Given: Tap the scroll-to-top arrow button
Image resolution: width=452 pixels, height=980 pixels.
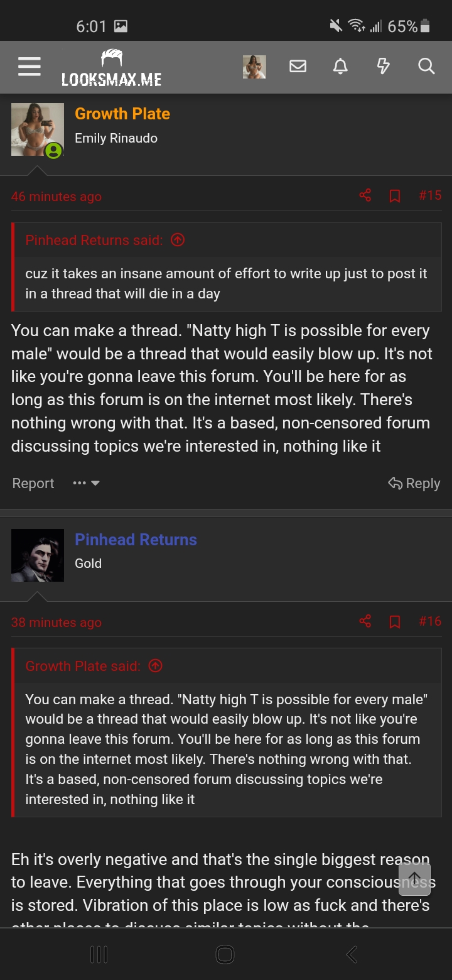Looking at the screenshot, I should click(x=414, y=879).
